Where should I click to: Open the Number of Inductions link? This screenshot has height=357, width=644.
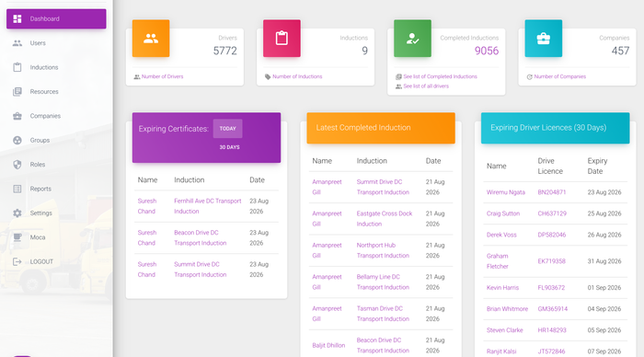297,76
